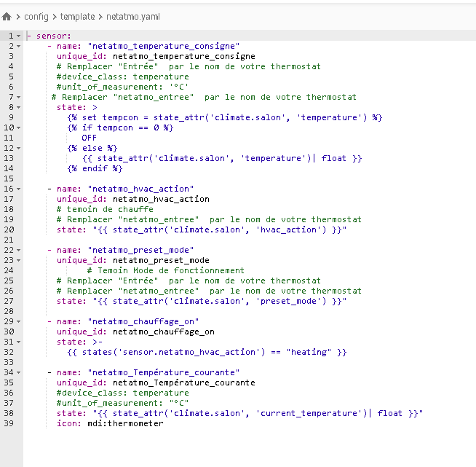Viewport: 476px width, 467px height.
Task: Fold the netatmo_chauffage_on entry at line 29
Action: (x=18, y=321)
